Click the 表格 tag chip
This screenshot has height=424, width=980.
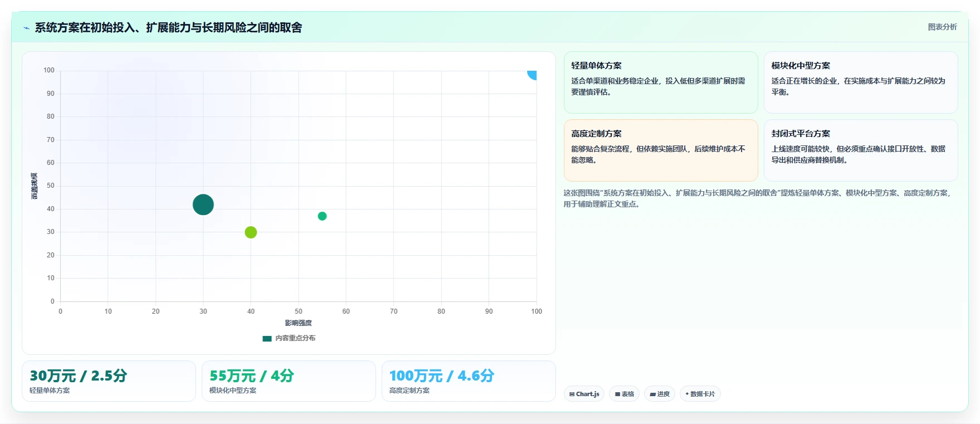[624, 394]
